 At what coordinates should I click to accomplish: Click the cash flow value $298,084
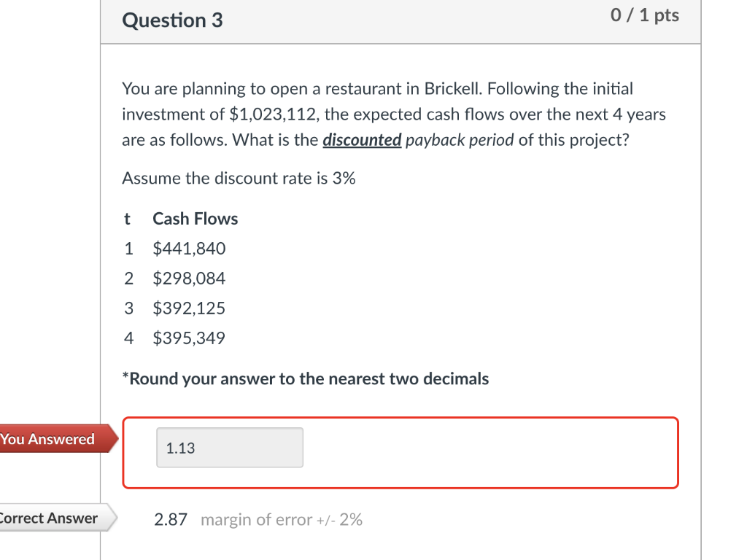[189, 279]
